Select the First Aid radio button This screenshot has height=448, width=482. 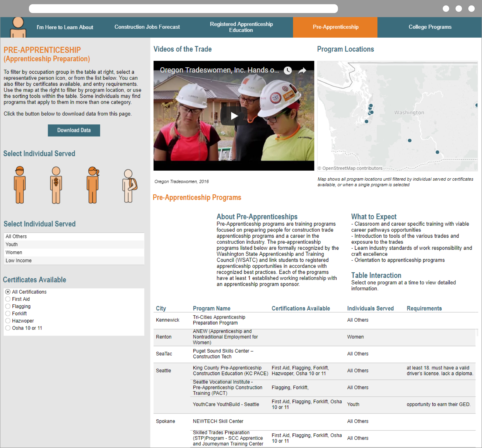8,299
